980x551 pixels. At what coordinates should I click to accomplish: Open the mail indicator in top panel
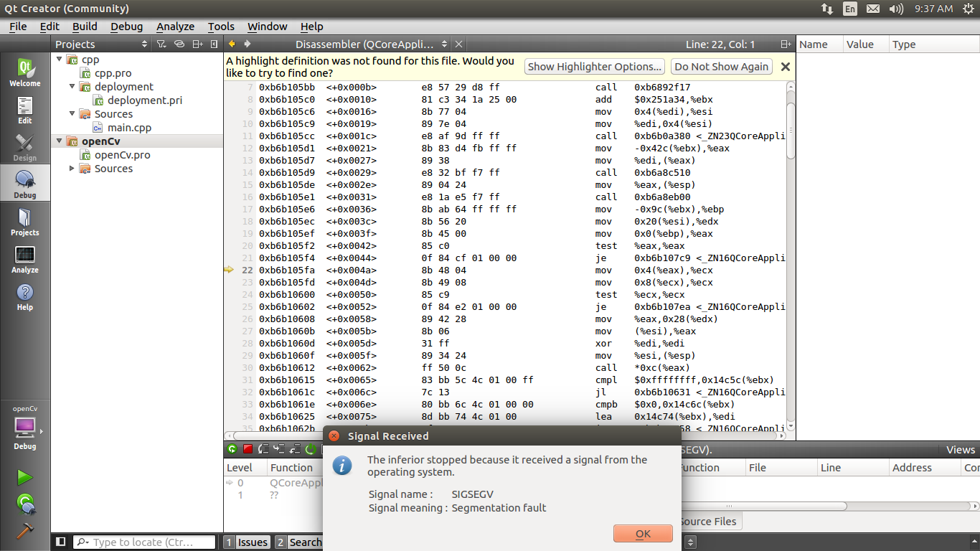tap(872, 9)
